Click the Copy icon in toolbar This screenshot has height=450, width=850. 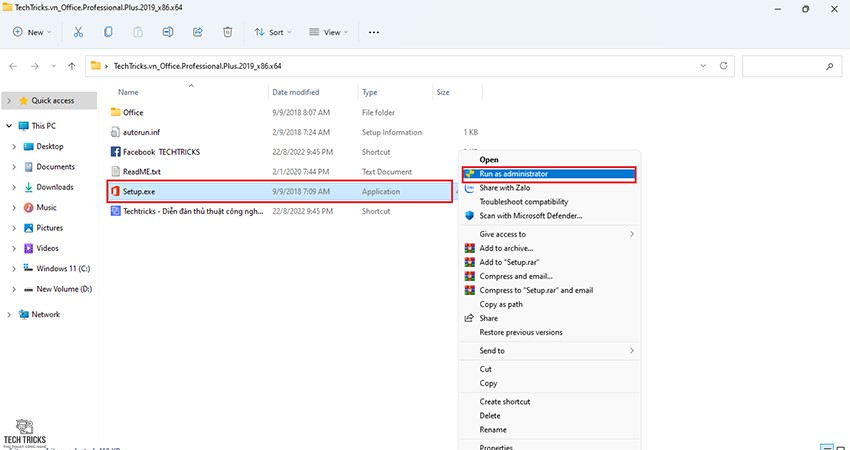[108, 32]
